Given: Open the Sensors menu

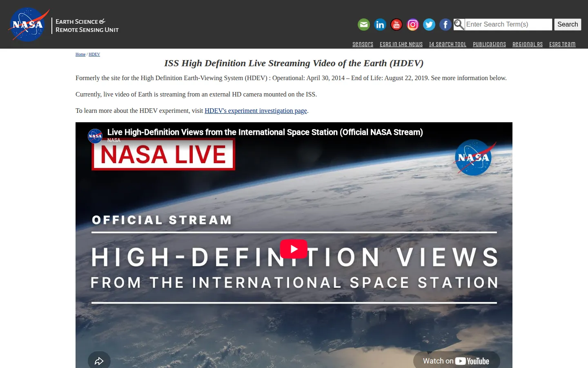Looking at the screenshot, I should point(363,44).
